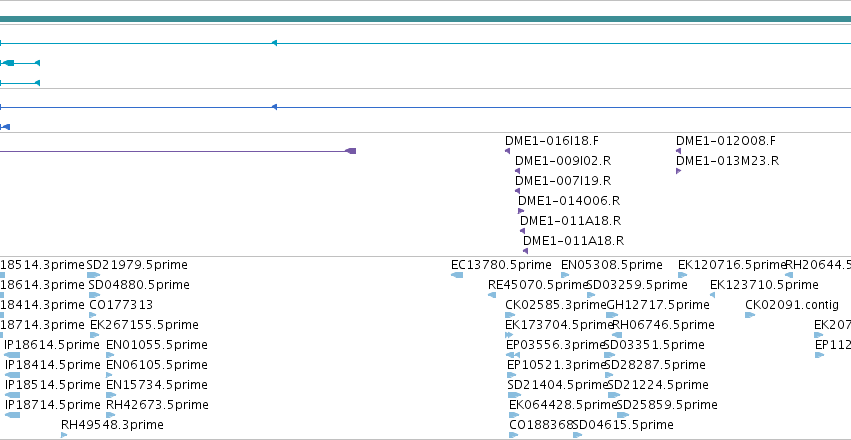Select the EN01055.5prime EST label
This screenshot has height=440, width=851.
coord(157,345)
